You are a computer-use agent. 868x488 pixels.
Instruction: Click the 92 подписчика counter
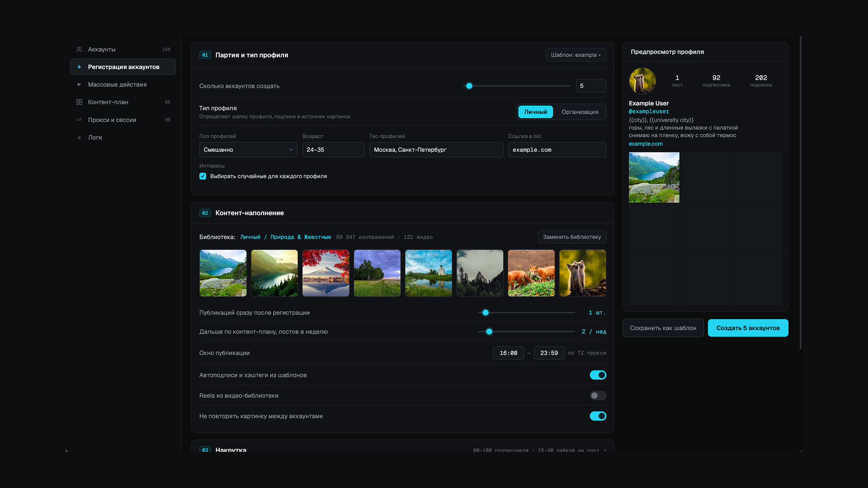716,81
